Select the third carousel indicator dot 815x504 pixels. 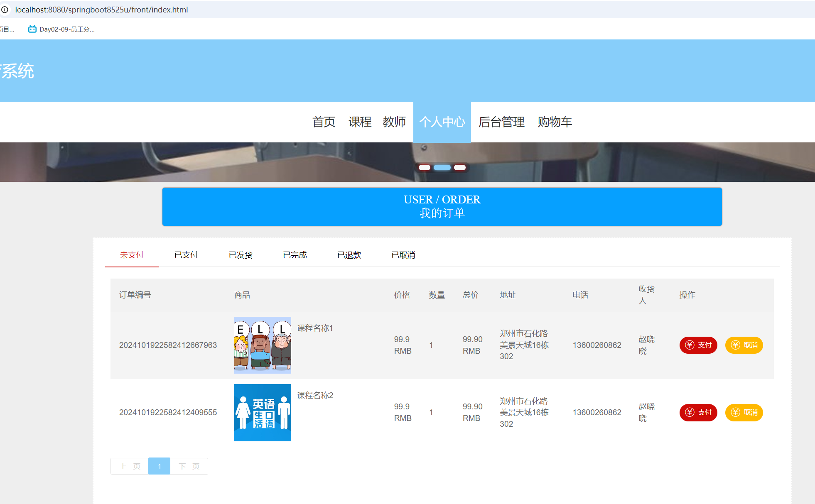point(460,167)
